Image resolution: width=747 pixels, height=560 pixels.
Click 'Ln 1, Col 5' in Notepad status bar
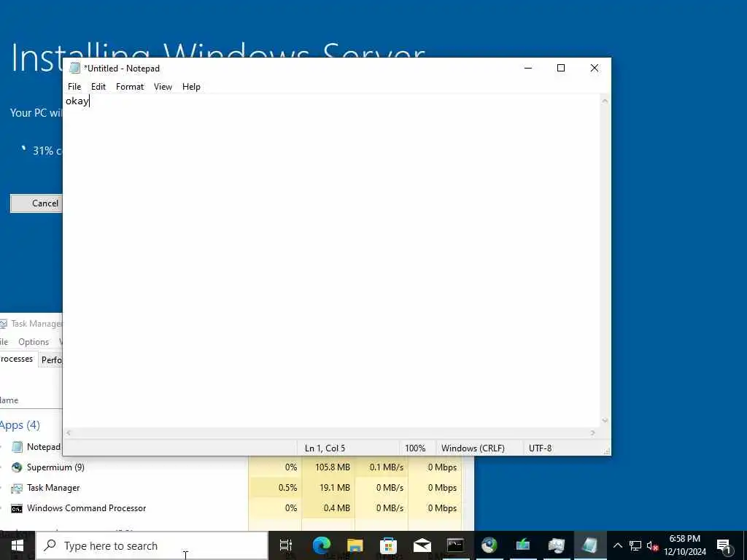(325, 448)
